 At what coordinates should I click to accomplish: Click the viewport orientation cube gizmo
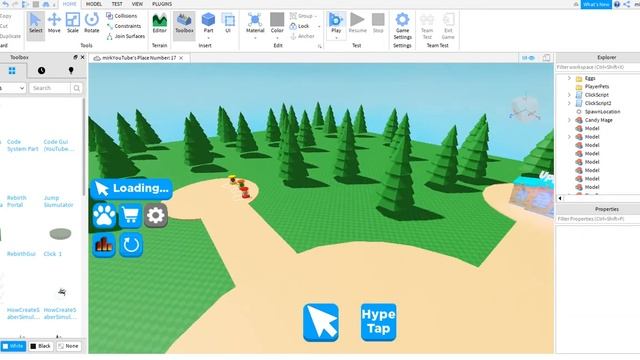pyautogui.click(x=525, y=108)
